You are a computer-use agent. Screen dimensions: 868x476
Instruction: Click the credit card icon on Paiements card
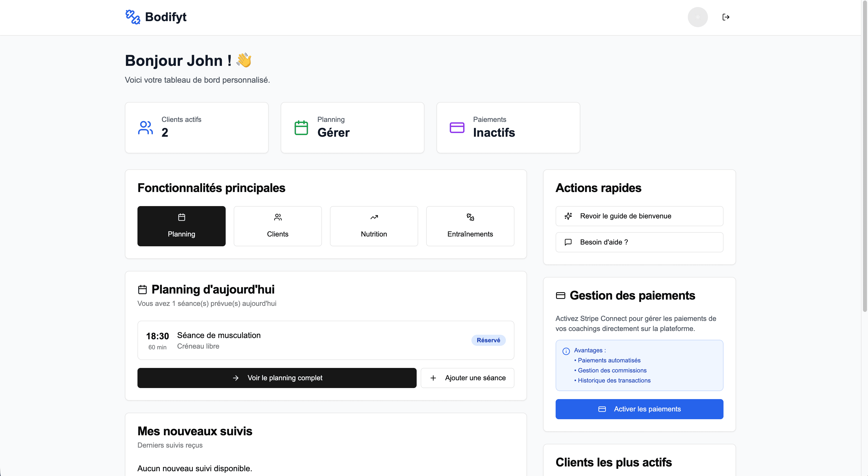[x=457, y=128]
